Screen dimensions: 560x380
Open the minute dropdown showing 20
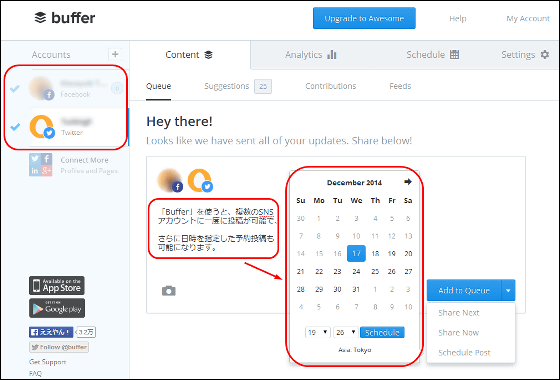[x=346, y=332]
